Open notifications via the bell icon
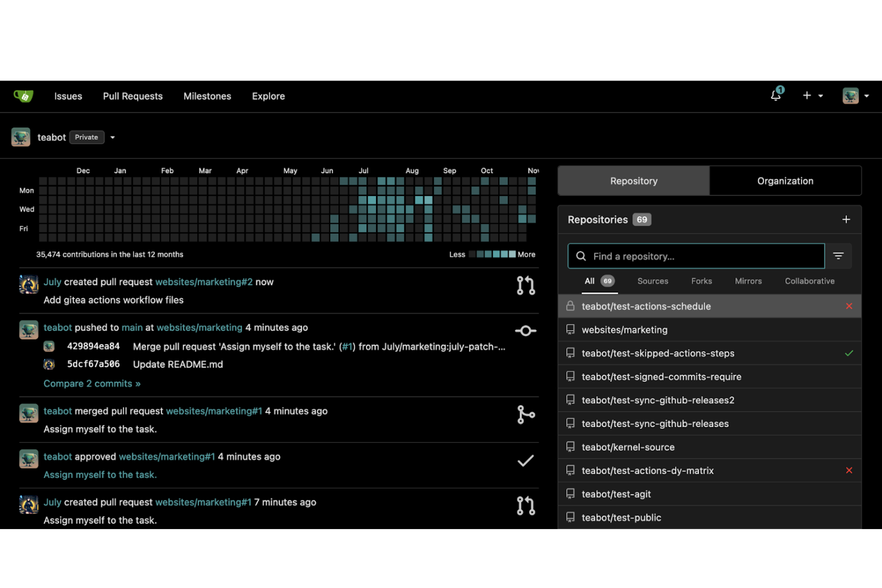This screenshot has width=882, height=588. (x=775, y=95)
